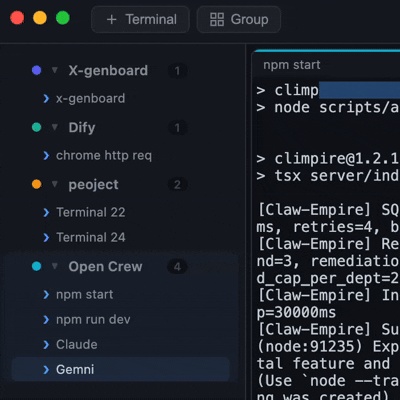Click the Open Crew group header label
The image size is (400, 400).
pos(105,267)
